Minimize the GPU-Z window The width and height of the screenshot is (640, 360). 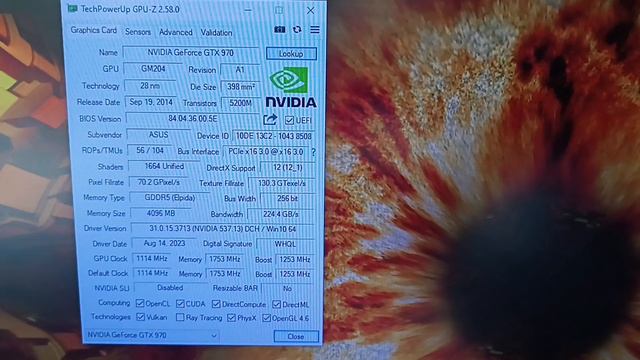pos(248,10)
